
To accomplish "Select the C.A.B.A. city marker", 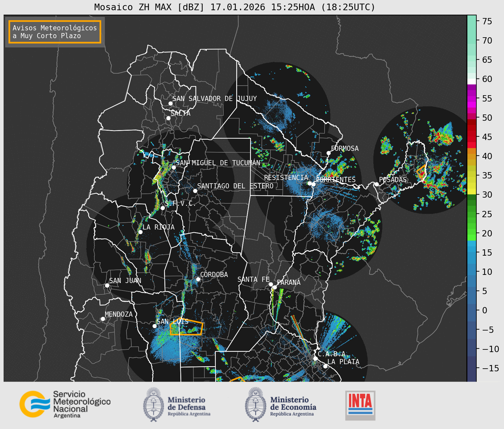I will point(315,358).
